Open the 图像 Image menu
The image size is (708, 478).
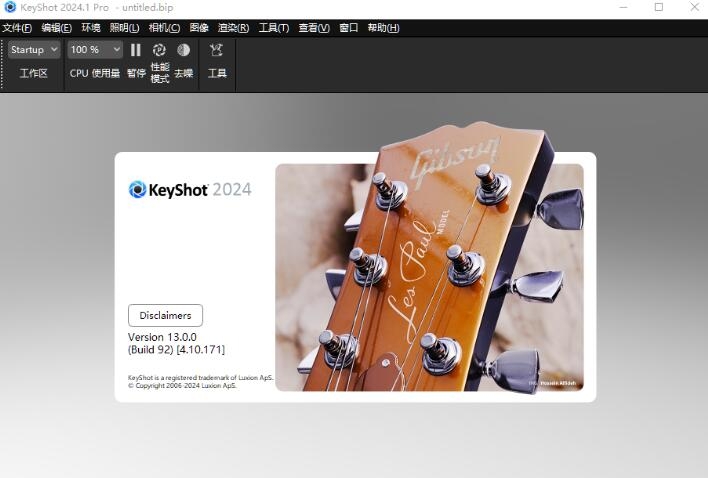(199, 28)
